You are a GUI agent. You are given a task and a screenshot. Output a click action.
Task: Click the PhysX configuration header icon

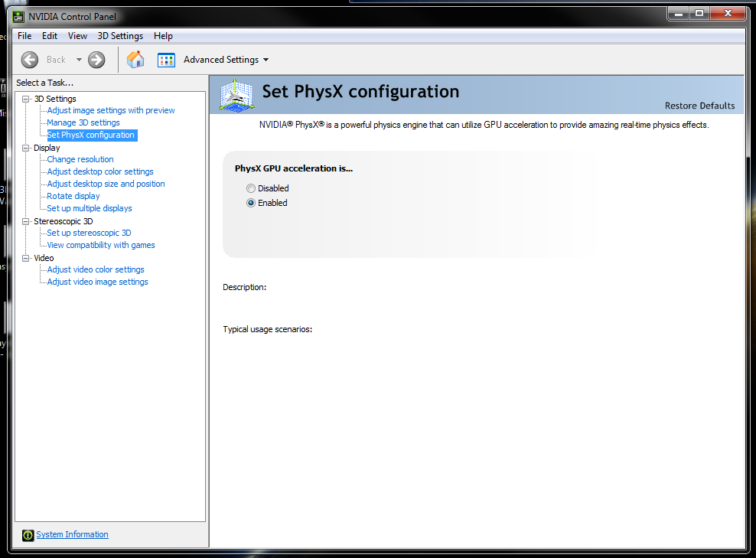pos(236,95)
